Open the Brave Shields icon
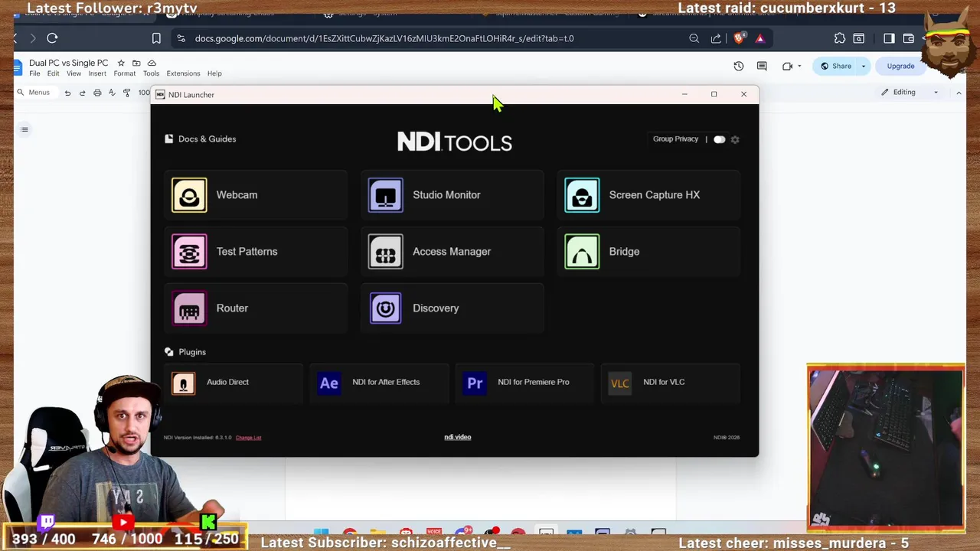This screenshot has width=980, height=551. coord(739,38)
